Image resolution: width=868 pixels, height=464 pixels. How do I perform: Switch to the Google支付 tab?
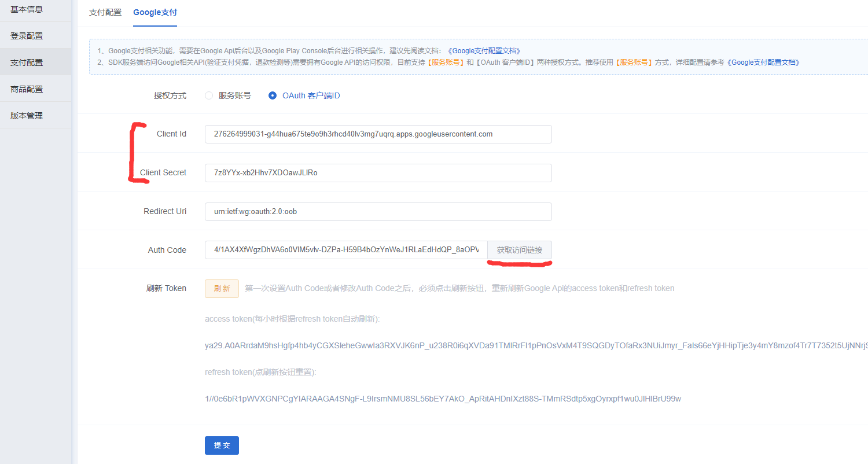[155, 12]
